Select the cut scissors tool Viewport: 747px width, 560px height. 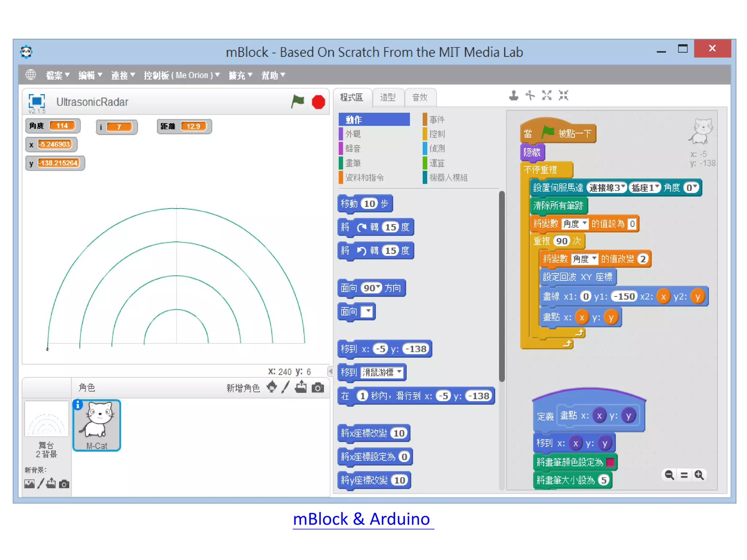[530, 96]
